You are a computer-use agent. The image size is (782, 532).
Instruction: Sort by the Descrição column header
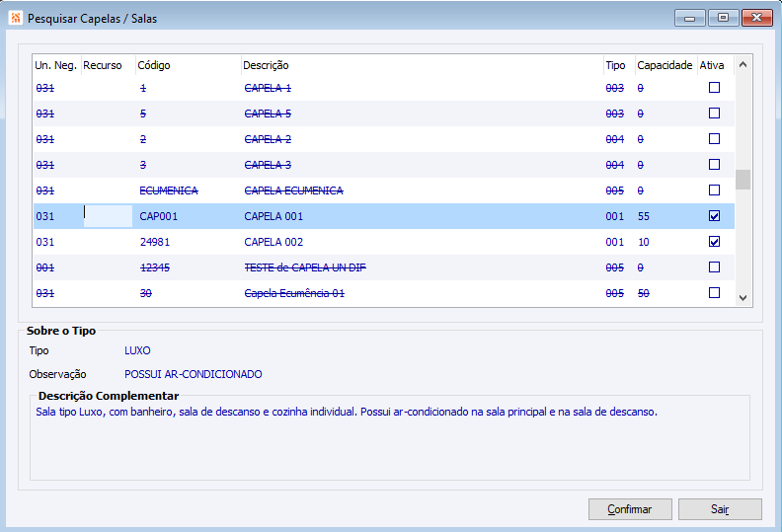coord(422,65)
